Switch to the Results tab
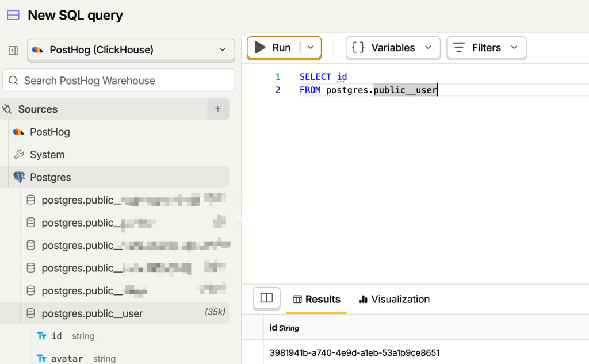 (317, 300)
